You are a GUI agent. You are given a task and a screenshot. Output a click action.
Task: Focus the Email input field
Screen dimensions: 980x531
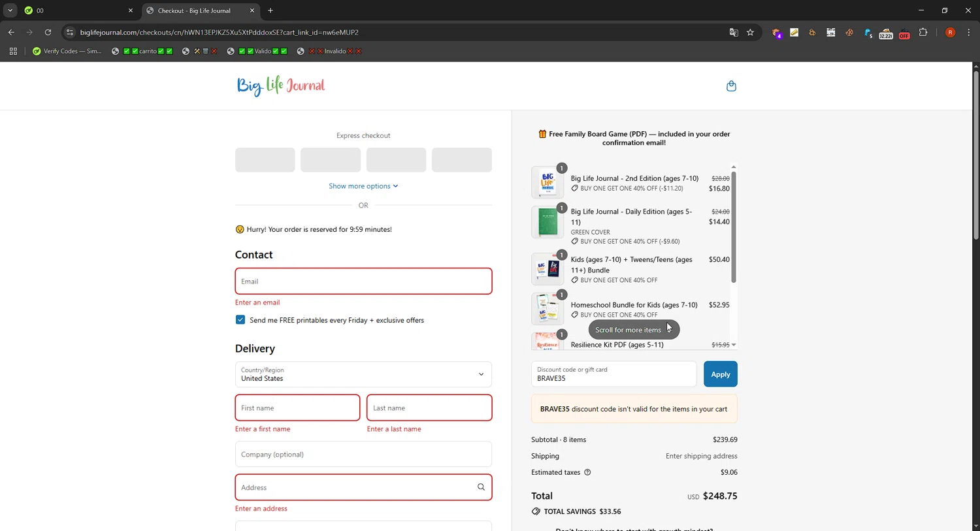click(x=363, y=282)
